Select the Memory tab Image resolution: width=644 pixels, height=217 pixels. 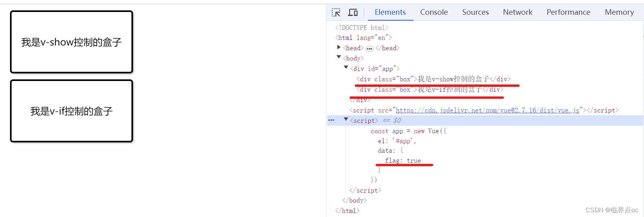click(x=619, y=12)
